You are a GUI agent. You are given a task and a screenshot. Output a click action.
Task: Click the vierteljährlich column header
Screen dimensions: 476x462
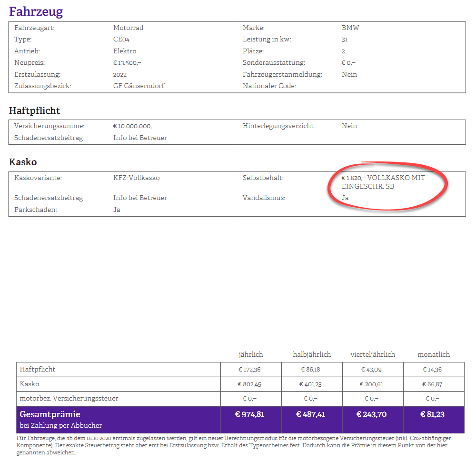point(373,354)
